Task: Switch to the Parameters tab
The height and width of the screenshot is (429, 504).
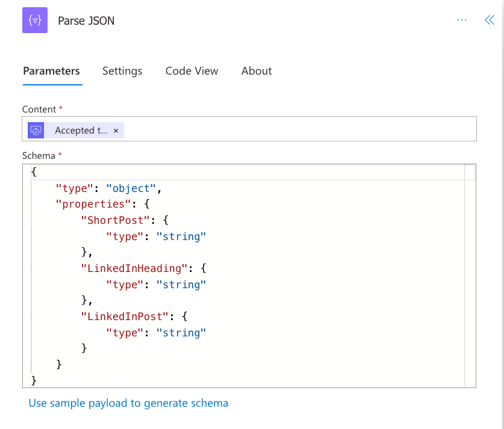Action: [51, 71]
